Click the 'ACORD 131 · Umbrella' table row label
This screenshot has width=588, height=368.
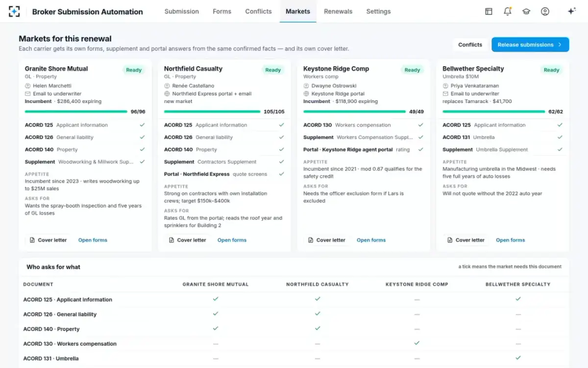[x=51, y=358]
